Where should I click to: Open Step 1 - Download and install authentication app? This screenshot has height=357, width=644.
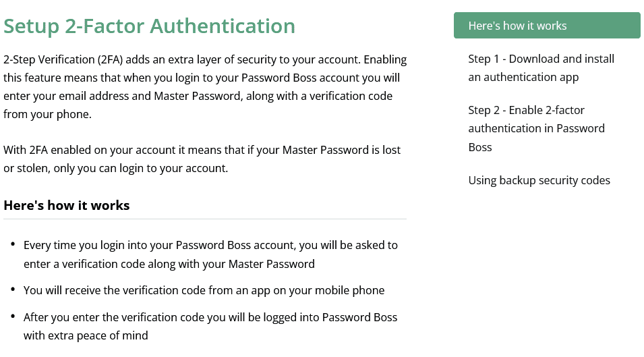[541, 67]
